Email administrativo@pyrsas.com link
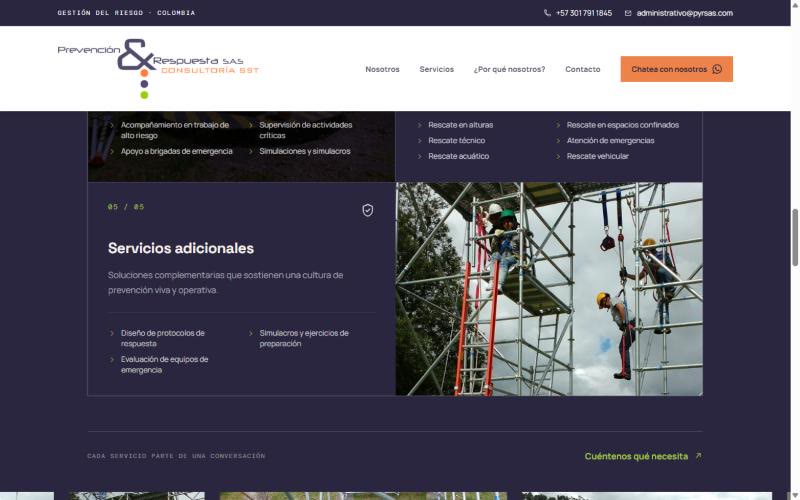Viewport: 800px width, 500px height. pos(685,13)
